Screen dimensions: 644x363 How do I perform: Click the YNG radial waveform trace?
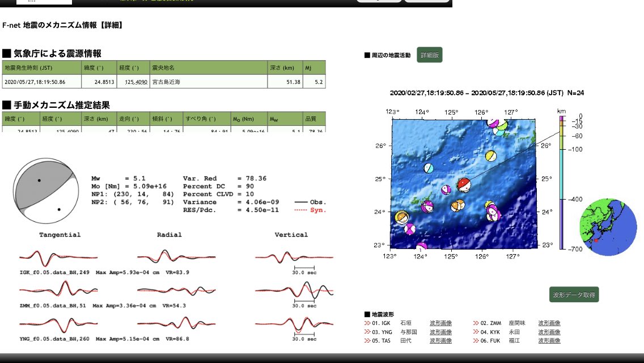pyautogui.click(x=176, y=324)
